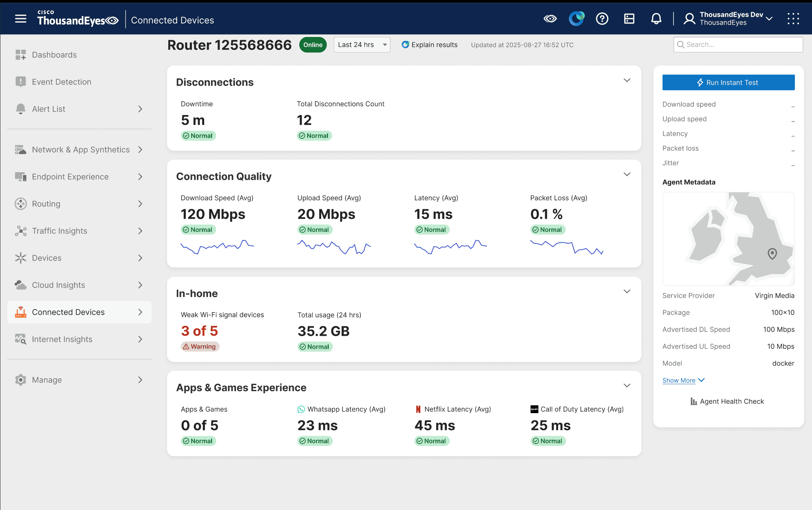Image resolution: width=812 pixels, height=510 pixels.
Task: Toggle the eye visibility icon in top bar
Action: 550,19
